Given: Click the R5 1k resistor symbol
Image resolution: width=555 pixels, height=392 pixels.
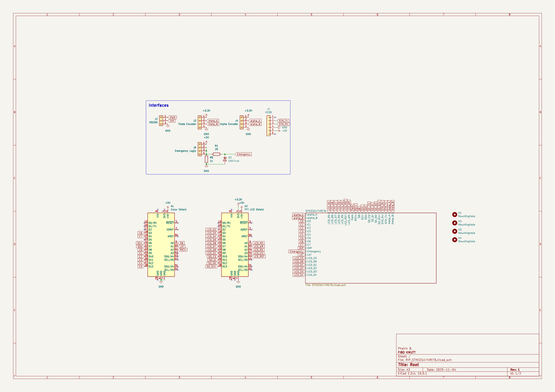Looking at the screenshot, I should (206, 159).
